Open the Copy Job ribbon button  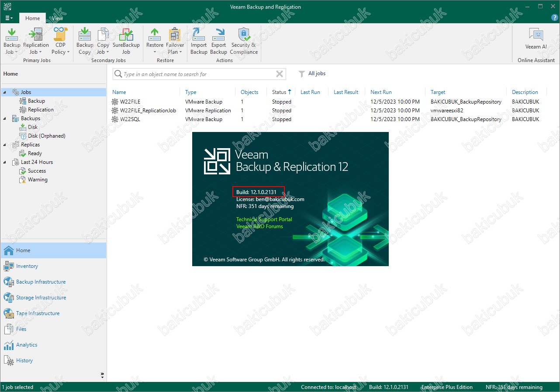coord(103,41)
